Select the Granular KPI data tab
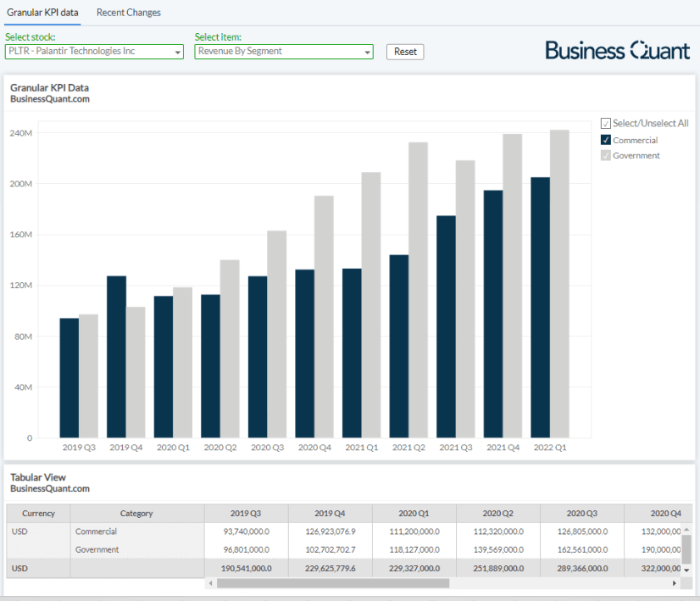 tap(42, 13)
